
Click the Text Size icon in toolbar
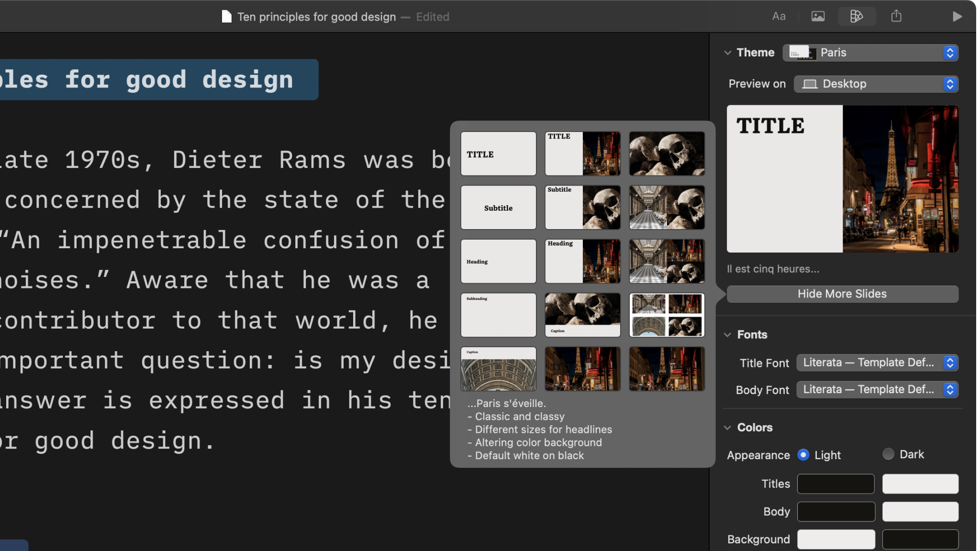pyautogui.click(x=779, y=15)
